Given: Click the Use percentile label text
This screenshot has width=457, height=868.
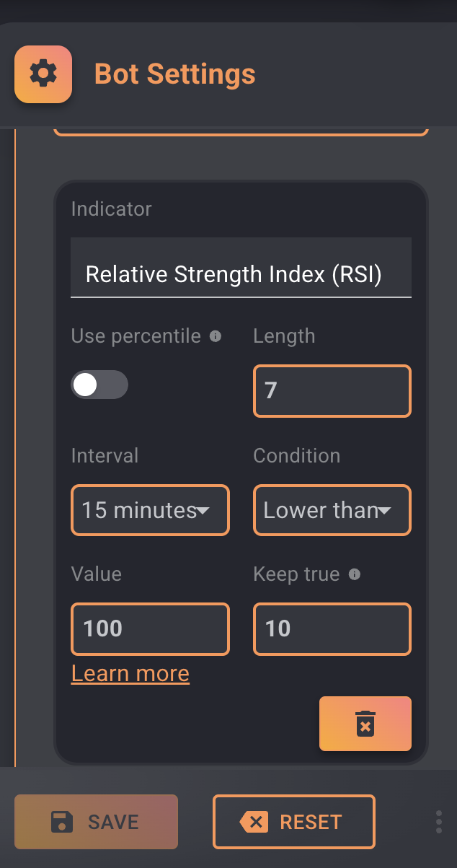Looking at the screenshot, I should tap(136, 336).
